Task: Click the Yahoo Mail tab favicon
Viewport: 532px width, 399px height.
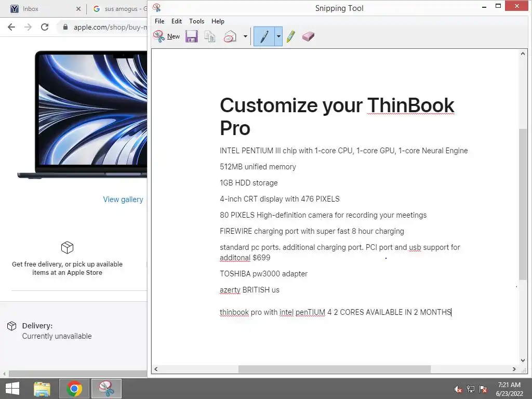Action: (15, 9)
